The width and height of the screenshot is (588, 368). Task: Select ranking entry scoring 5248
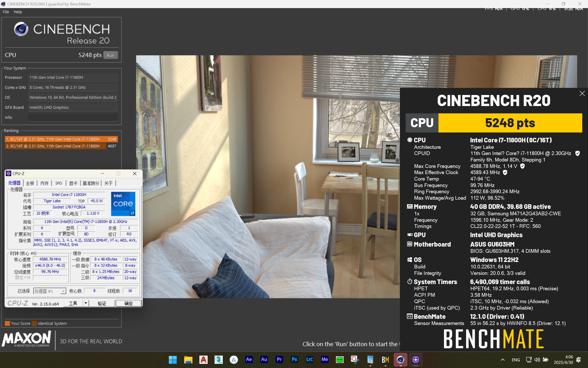pos(61,139)
